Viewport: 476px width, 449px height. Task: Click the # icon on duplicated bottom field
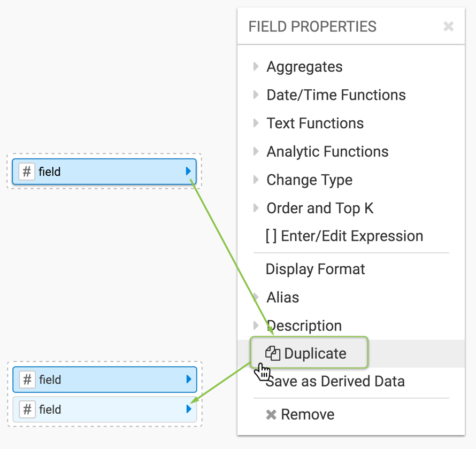pyautogui.click(x=27, y=410)
